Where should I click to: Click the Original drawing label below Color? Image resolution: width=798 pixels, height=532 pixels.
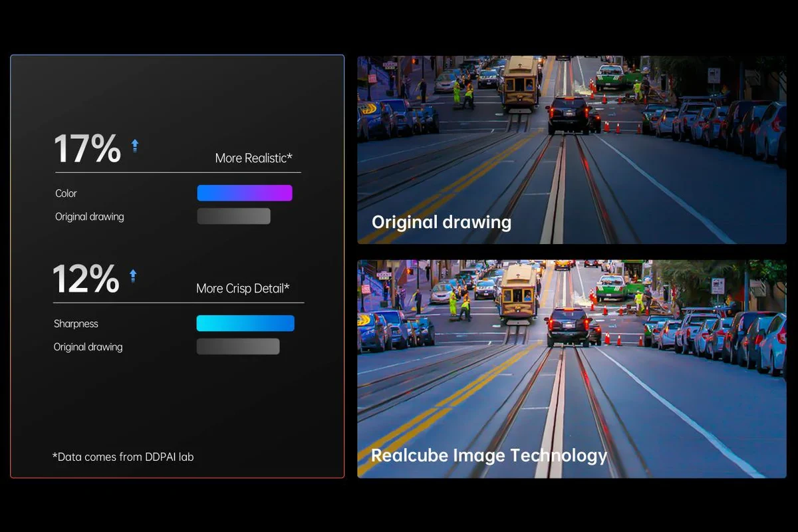pyautogui.click(x=89, y=217)
